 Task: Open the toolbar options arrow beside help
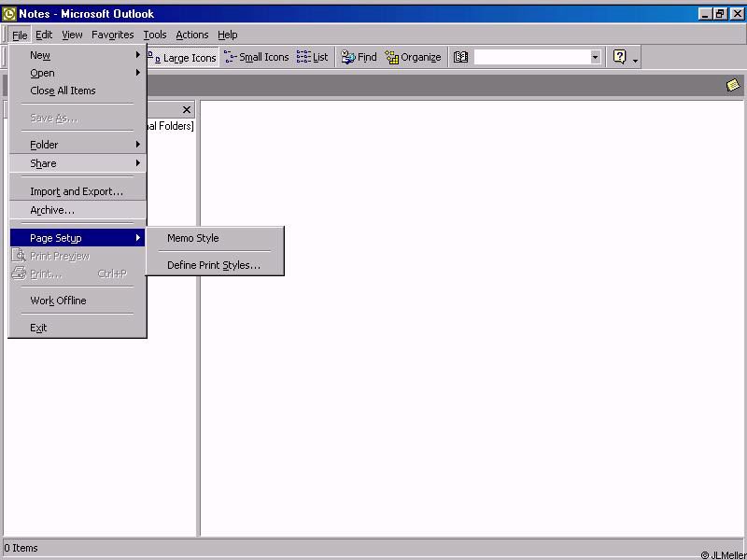click(636, 60)
